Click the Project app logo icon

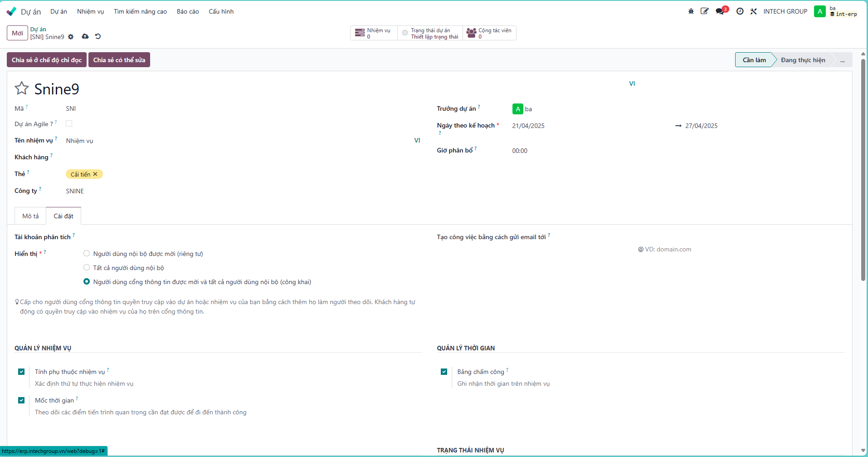[11, 11]
